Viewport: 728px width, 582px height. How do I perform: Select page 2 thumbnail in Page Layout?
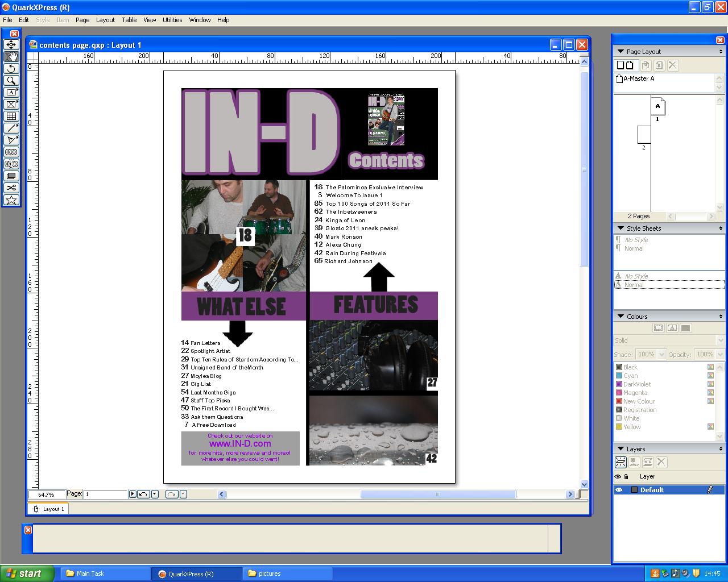pyautogui.click(x=644, y=134)
